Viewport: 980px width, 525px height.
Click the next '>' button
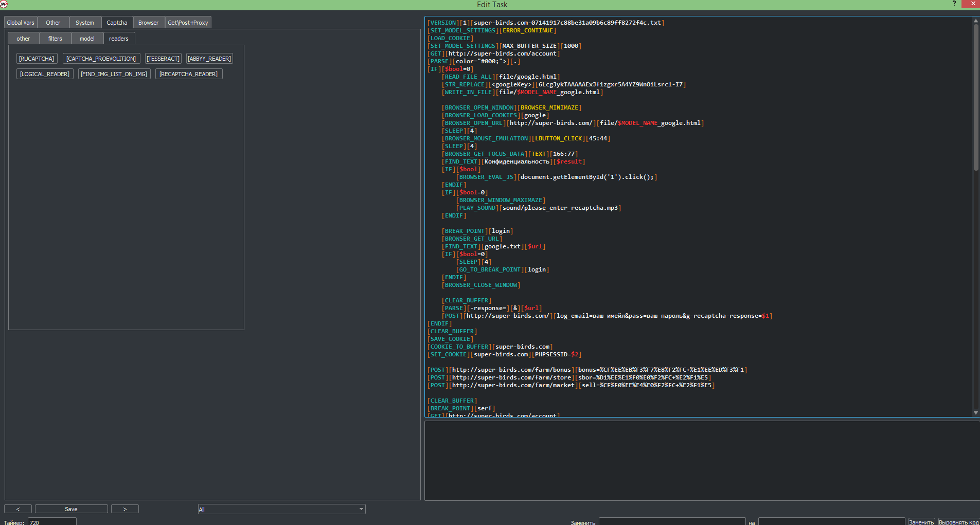coord(125,509)
